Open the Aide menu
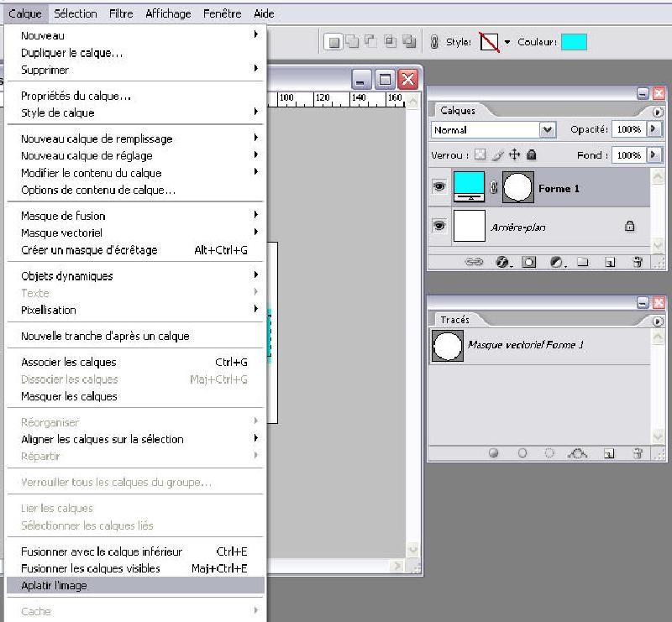The image size is (672, 622). (x=264, y=13)
